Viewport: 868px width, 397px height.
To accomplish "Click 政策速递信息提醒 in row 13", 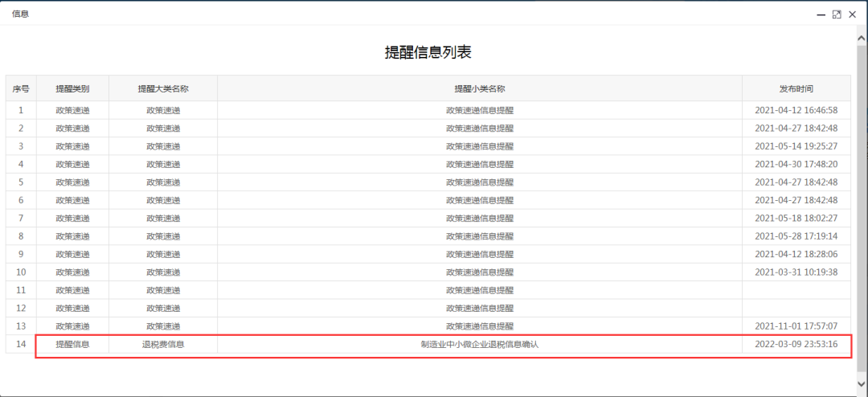I will pyautogui.click(x=479, y=326).
